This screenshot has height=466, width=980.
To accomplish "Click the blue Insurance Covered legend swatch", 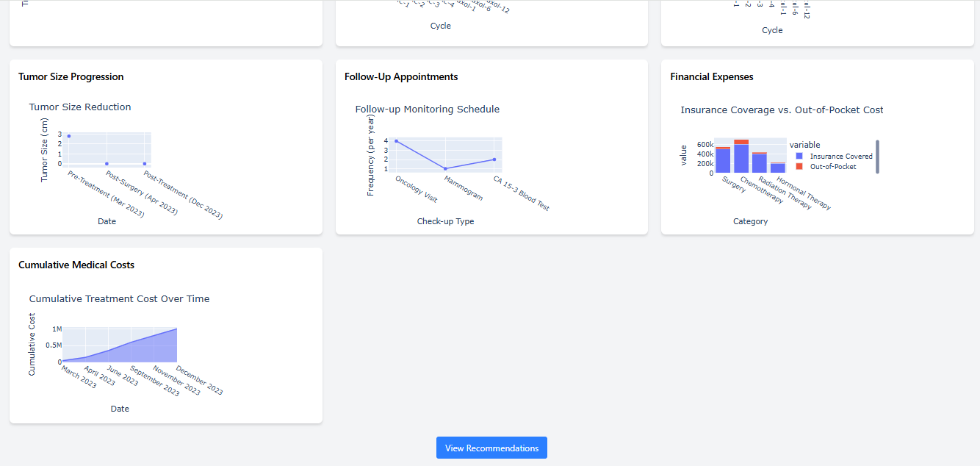I will (799, 157).
